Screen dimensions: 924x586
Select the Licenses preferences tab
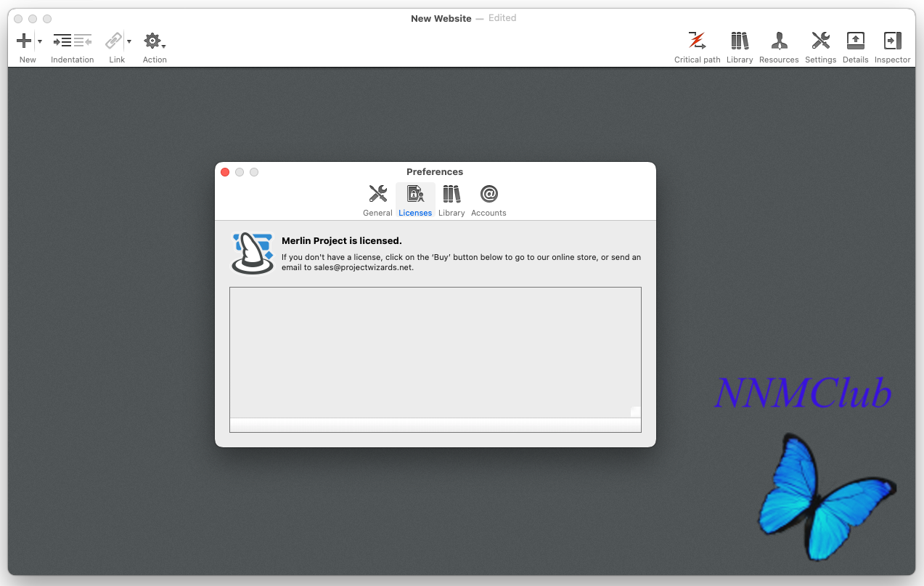415,200
